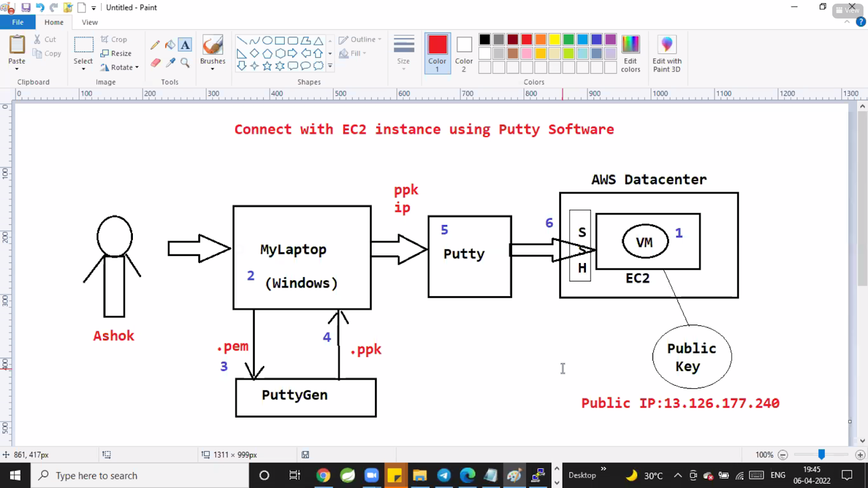Viewport: 868px width, 488px height.
Task: Open the Resize dialog
Action: click(x=116, y=54)
